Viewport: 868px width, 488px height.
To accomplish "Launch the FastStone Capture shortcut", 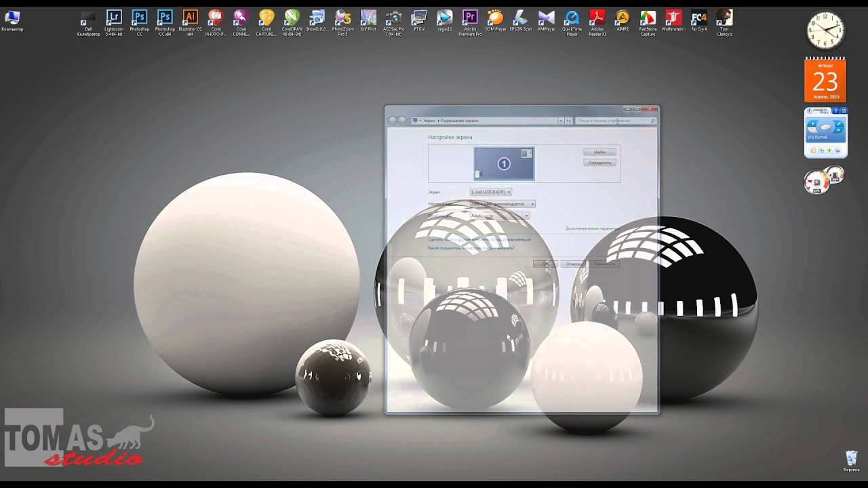I will coord(648,23).
